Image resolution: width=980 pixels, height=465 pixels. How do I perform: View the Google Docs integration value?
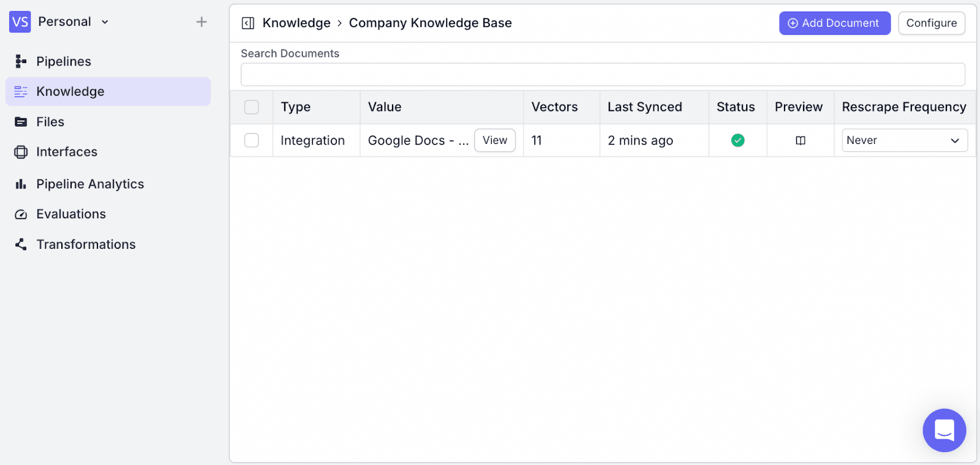click(494, 140)
